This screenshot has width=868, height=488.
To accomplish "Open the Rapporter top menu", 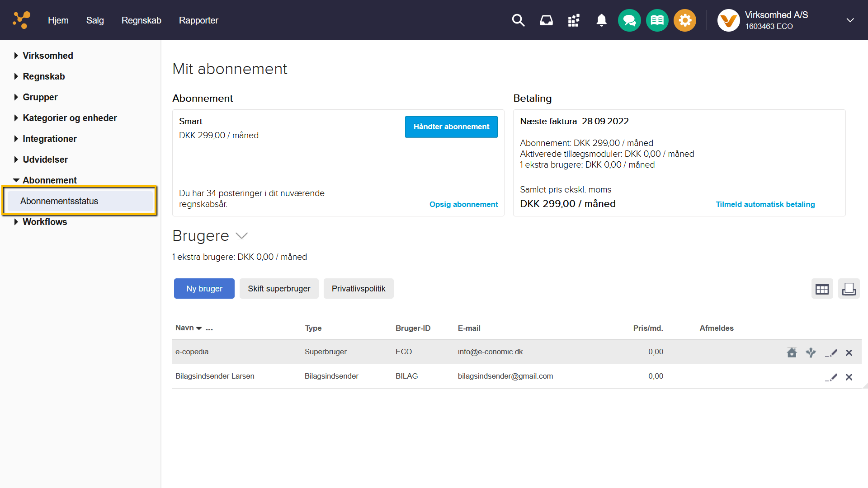I will [198, 20].
